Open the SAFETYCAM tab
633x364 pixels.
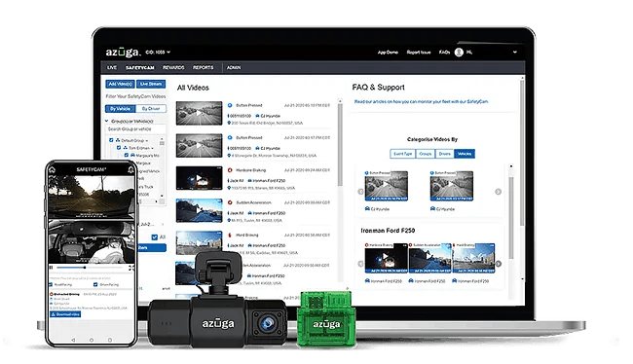pos(139,68)
